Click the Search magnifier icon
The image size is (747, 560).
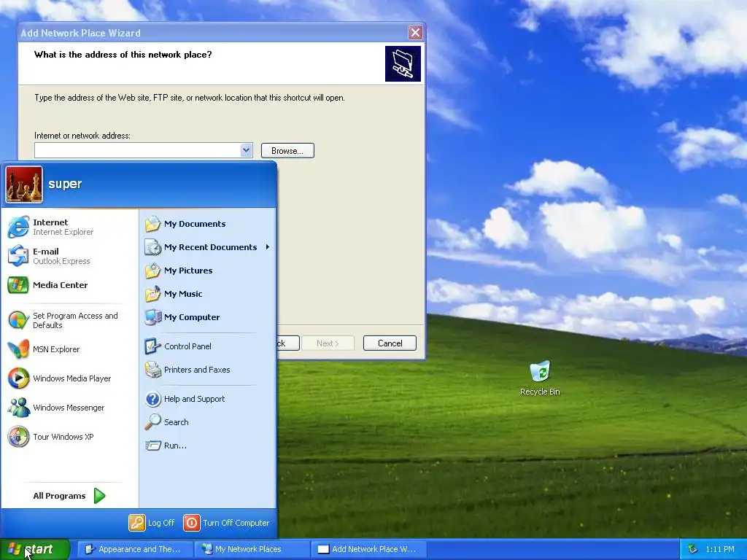153,422
